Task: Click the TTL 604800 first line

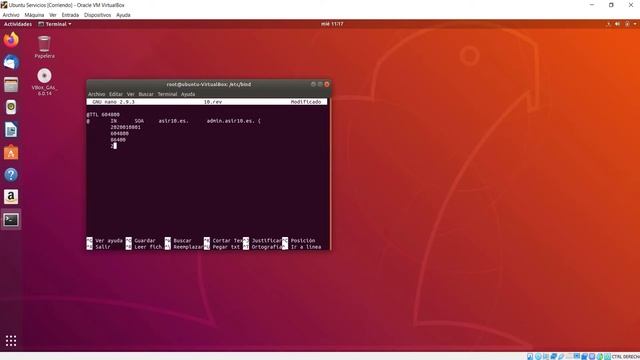Action: pos(103,115)
